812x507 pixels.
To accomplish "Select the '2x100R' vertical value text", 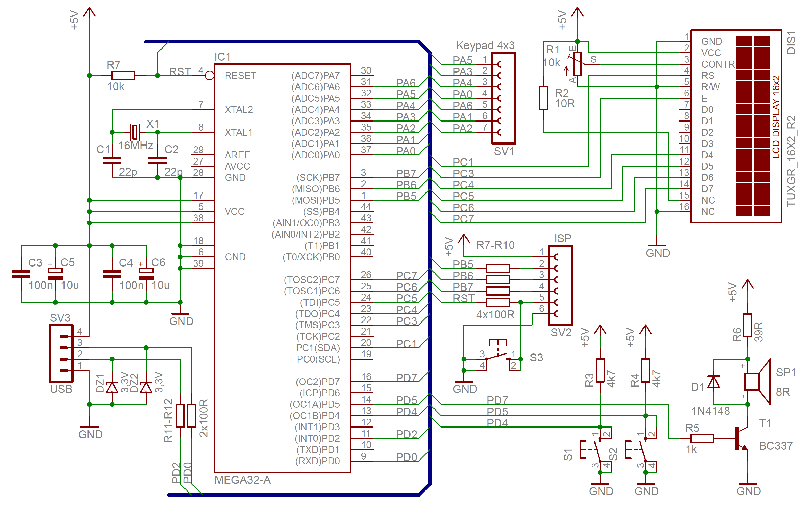I will coord(204,418).
